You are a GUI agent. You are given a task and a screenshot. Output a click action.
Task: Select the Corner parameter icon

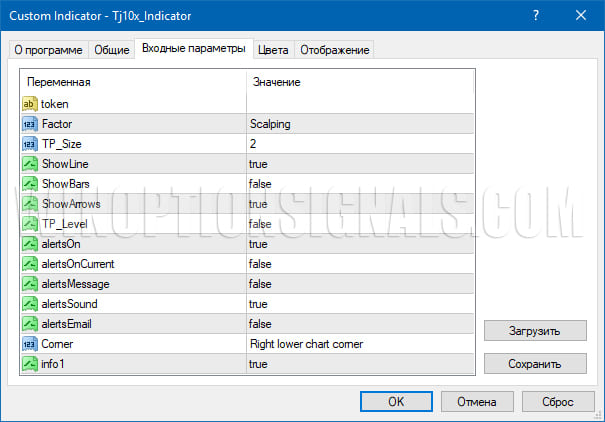point(30,343)
